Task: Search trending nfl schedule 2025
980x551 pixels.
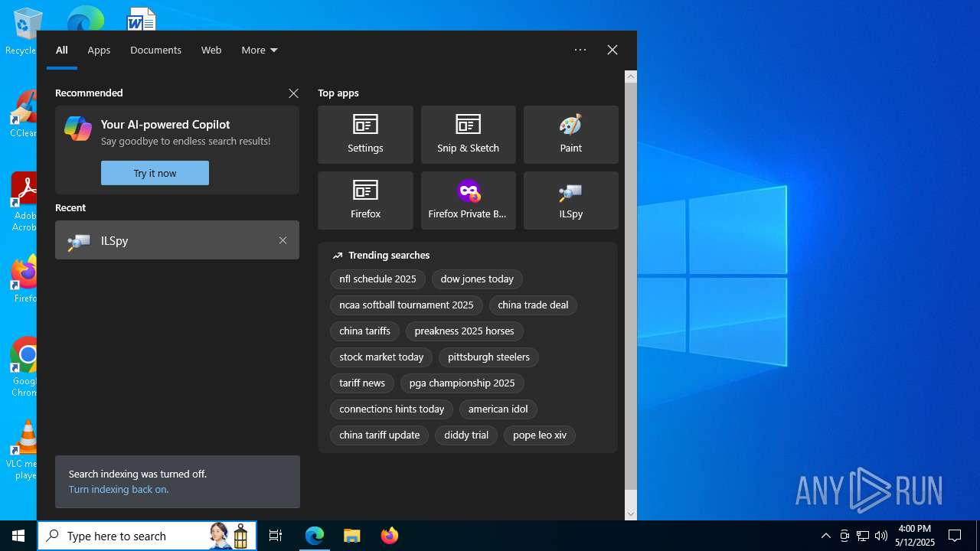Action: (x=377, y=279)
